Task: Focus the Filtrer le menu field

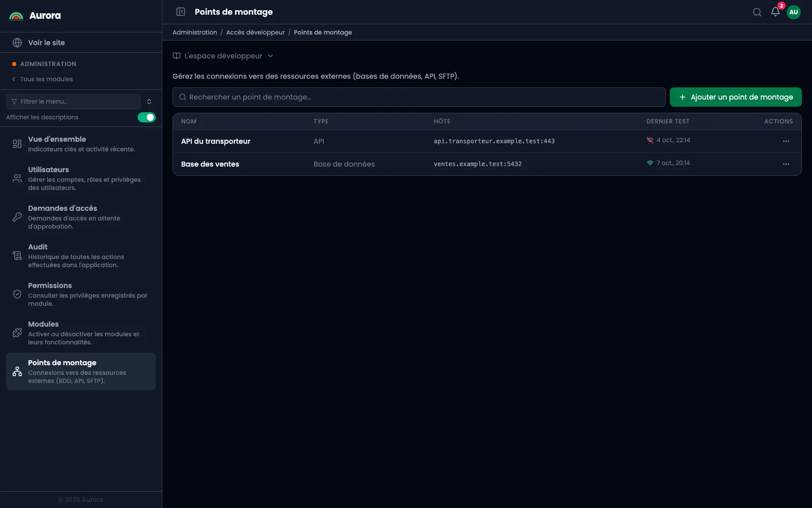Action: click(x=73, y=102)
